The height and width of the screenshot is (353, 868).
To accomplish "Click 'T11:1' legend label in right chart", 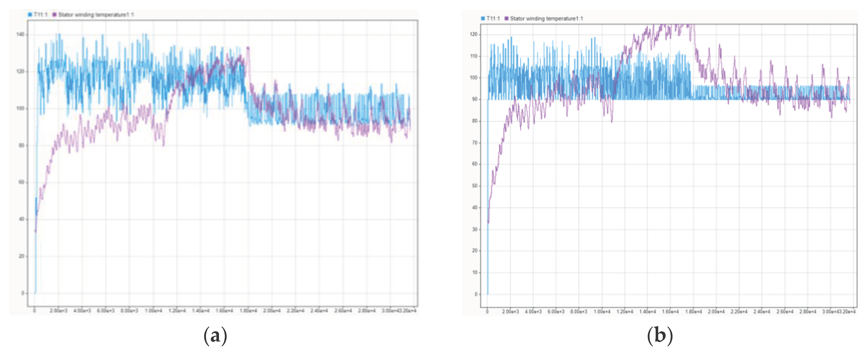I will (493, 19).
